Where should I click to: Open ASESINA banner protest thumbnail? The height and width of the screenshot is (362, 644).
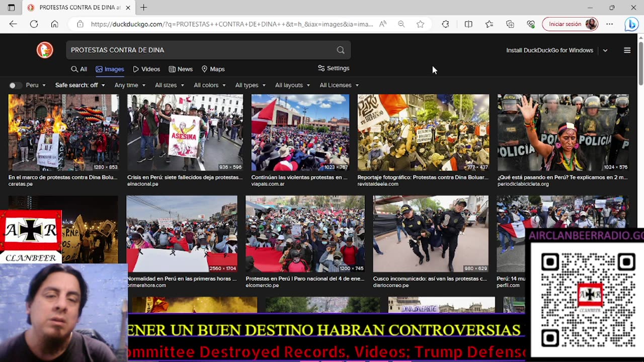click(185, 133)
